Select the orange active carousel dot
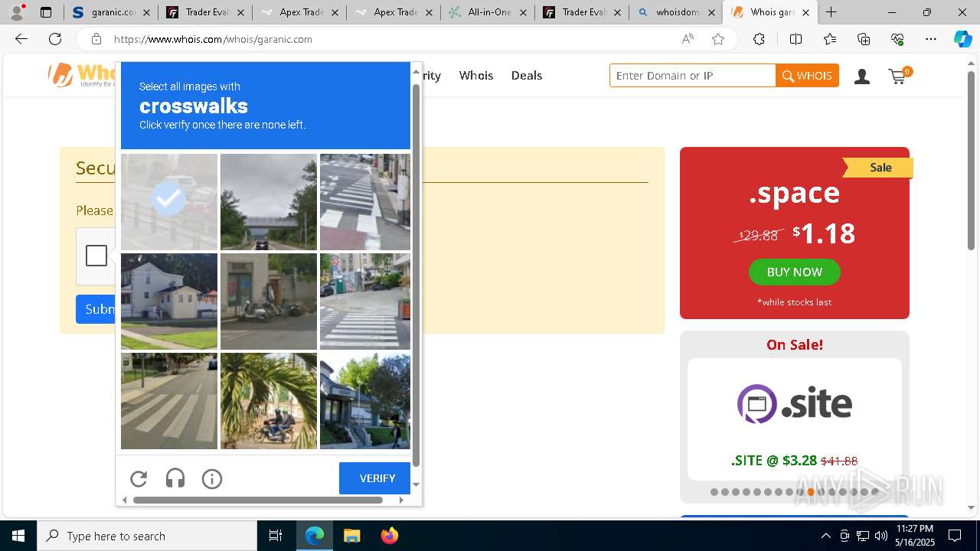This screenshot has width=980, height=551. 811,492
